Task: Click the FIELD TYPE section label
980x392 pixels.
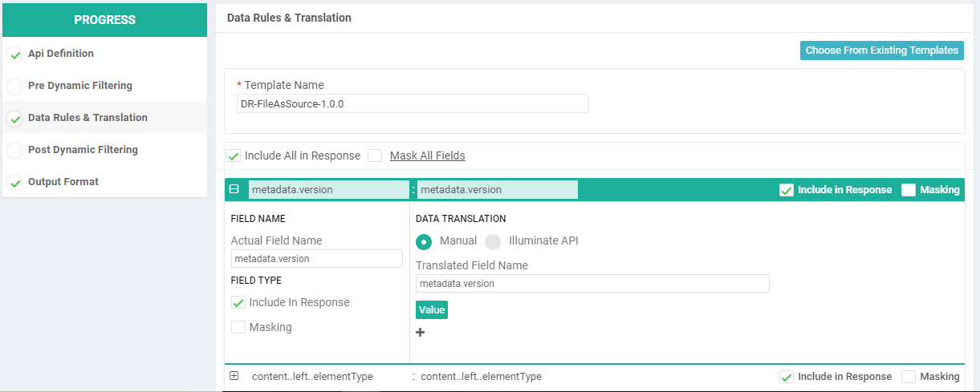Action: [256, 281]
